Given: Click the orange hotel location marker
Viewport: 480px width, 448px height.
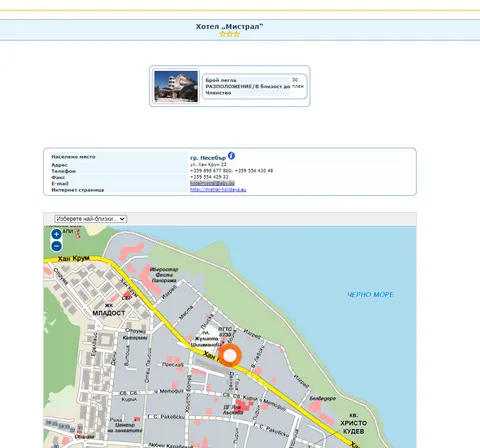Looking at the screenshot, I should click(230, 356).
